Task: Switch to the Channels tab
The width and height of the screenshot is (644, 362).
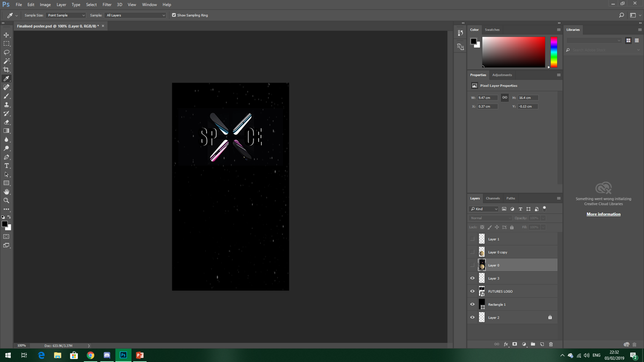Action: coord(493,198)
